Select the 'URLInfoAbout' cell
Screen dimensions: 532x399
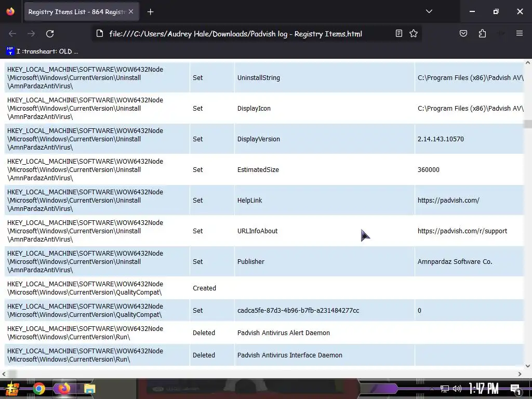pos(324,231)
